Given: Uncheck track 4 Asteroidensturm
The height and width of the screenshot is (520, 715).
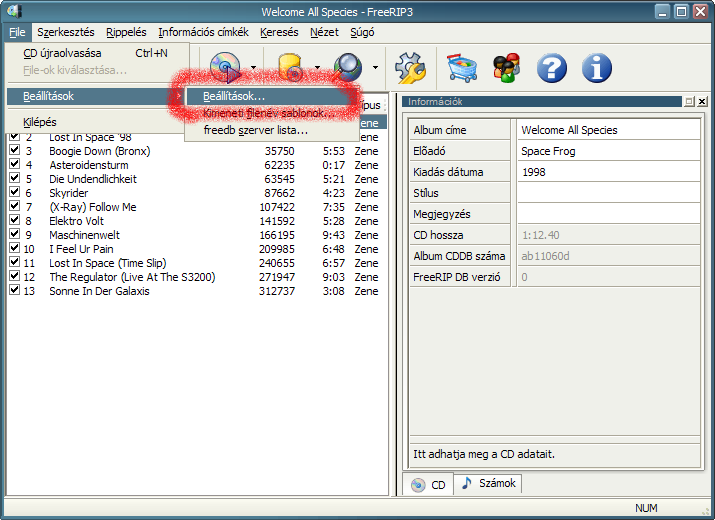Looking at the screenshot, I should [15, 164].
